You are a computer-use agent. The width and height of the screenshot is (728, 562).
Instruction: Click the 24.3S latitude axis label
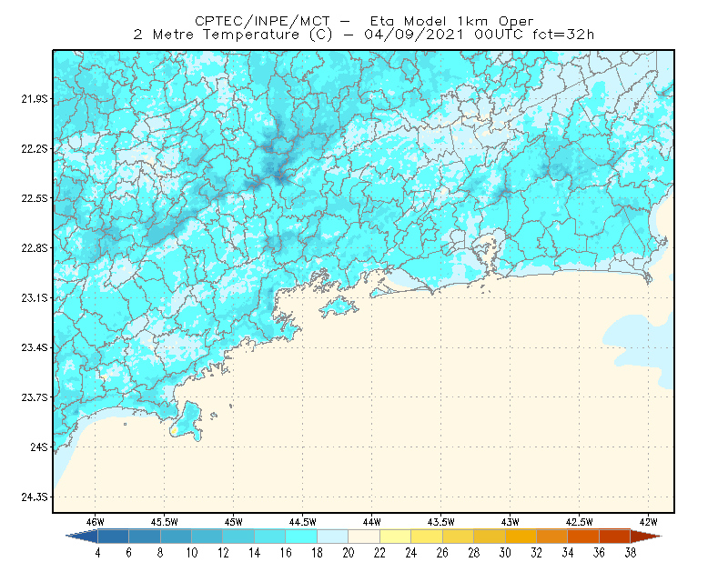pos(34,497)
